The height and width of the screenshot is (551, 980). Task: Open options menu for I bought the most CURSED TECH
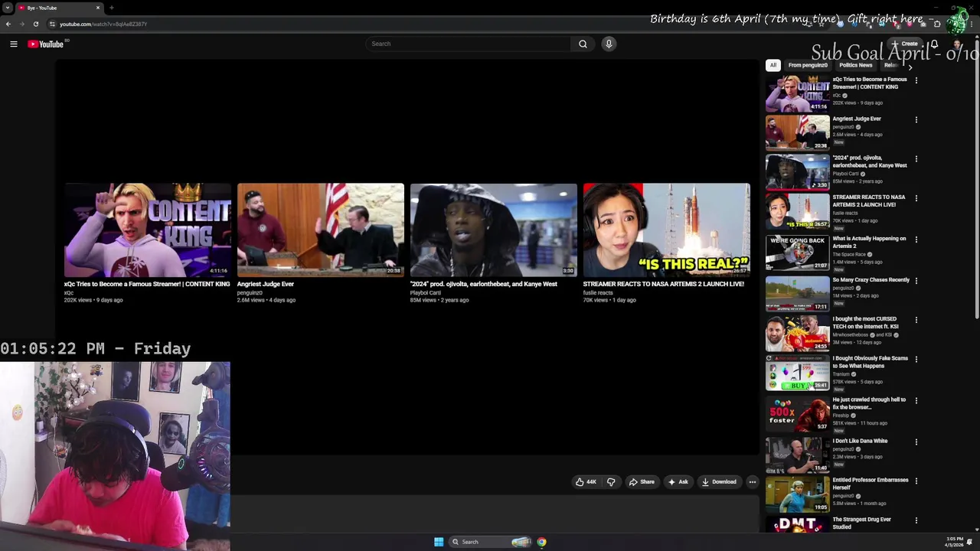click(x=916, y=320)
